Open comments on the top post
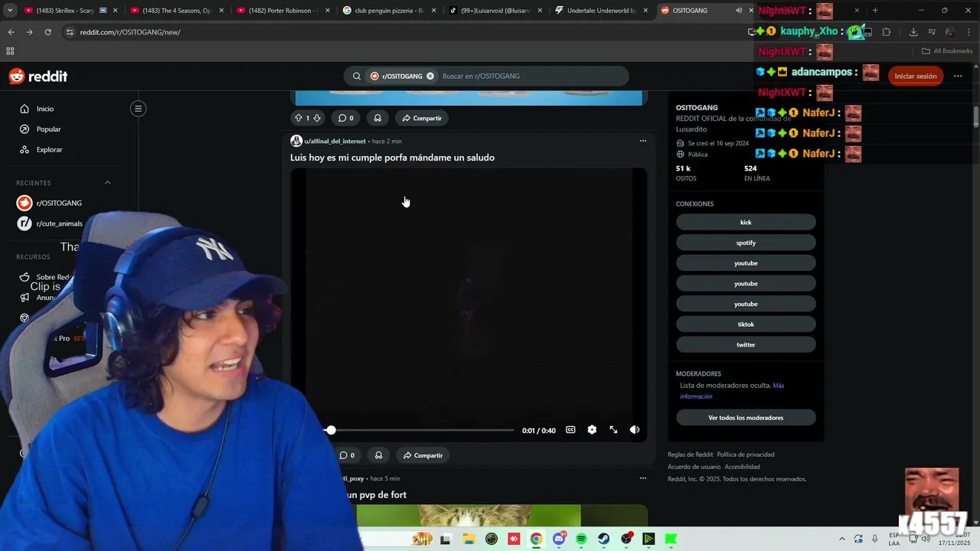The height and width of the screenshot is (551, 980). [346, 118]
